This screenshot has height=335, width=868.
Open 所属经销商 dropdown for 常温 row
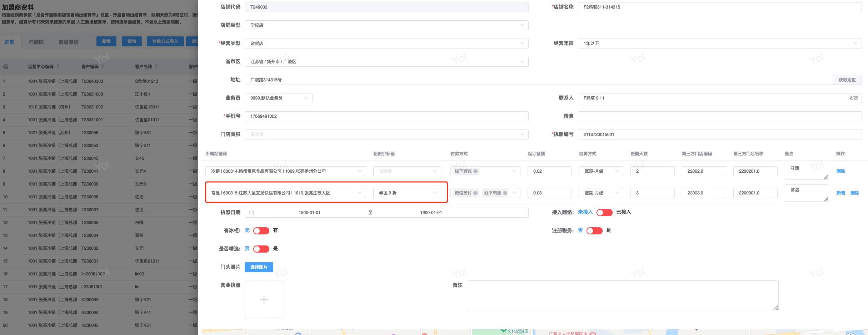pos(286,193)
